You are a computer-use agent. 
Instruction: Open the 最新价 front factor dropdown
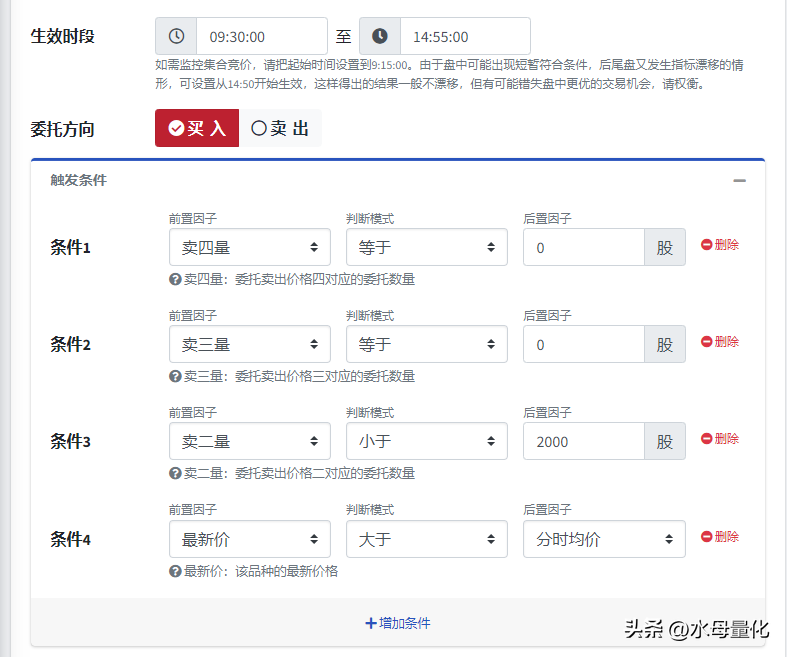(249, 539)
